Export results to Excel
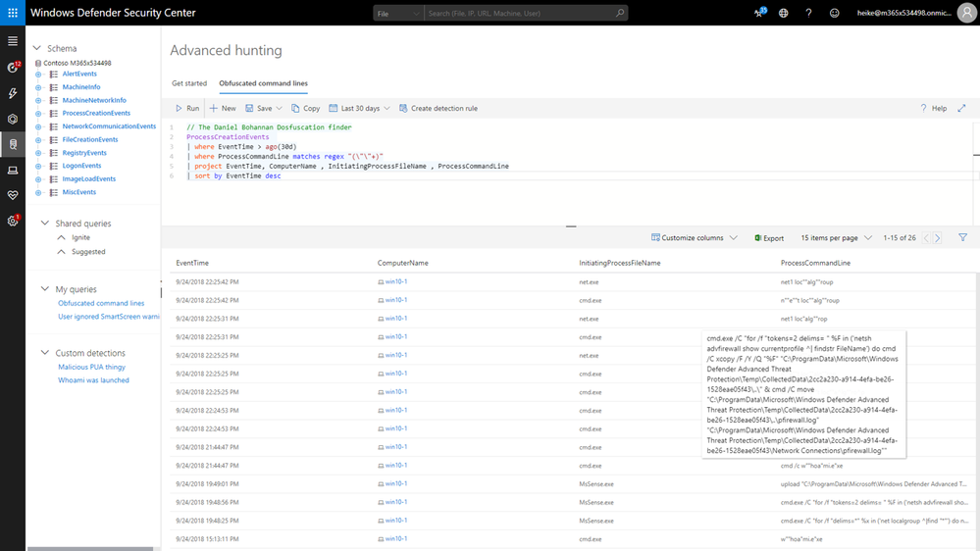 769,238
